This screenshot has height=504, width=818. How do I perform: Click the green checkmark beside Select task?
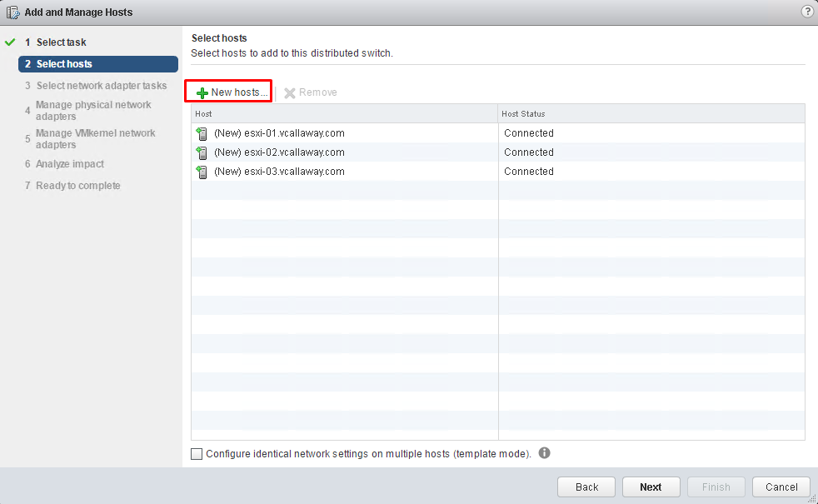point(10,42)
